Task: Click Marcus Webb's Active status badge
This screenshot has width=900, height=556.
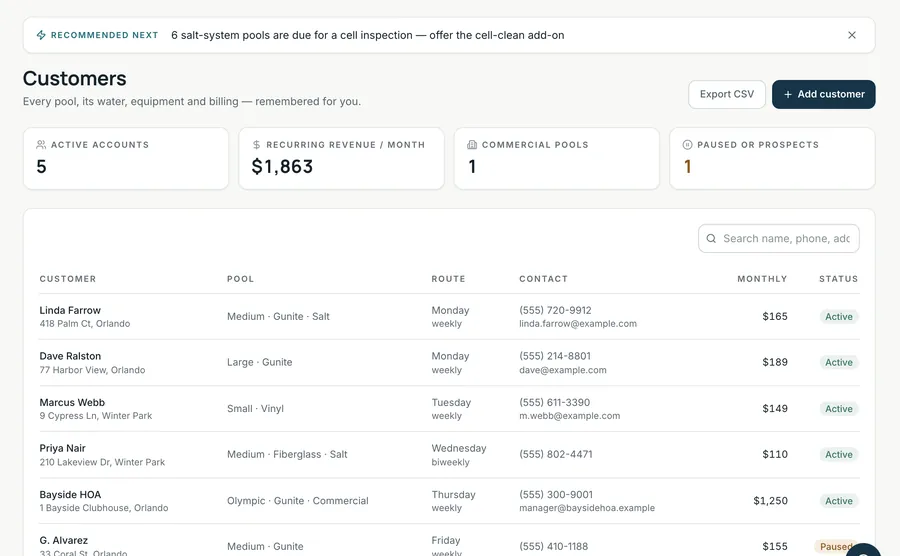Action: [x=839, y=409]
